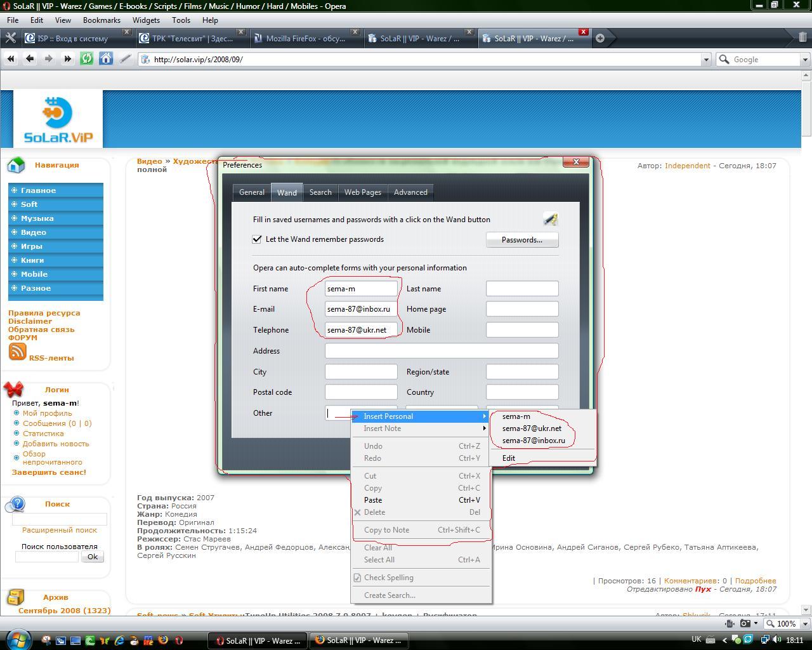Click the site icon in the address bar
The image size is (812, 650).
tap(145, 59)
